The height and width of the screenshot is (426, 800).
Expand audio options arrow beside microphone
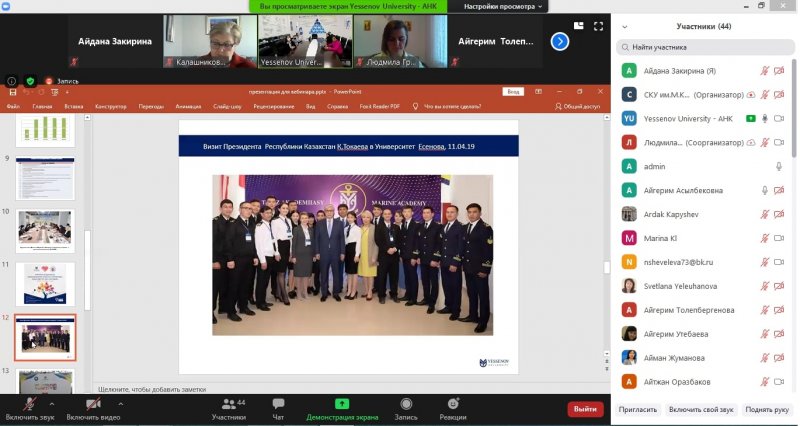pyautogui.click(x=52, y=402)
